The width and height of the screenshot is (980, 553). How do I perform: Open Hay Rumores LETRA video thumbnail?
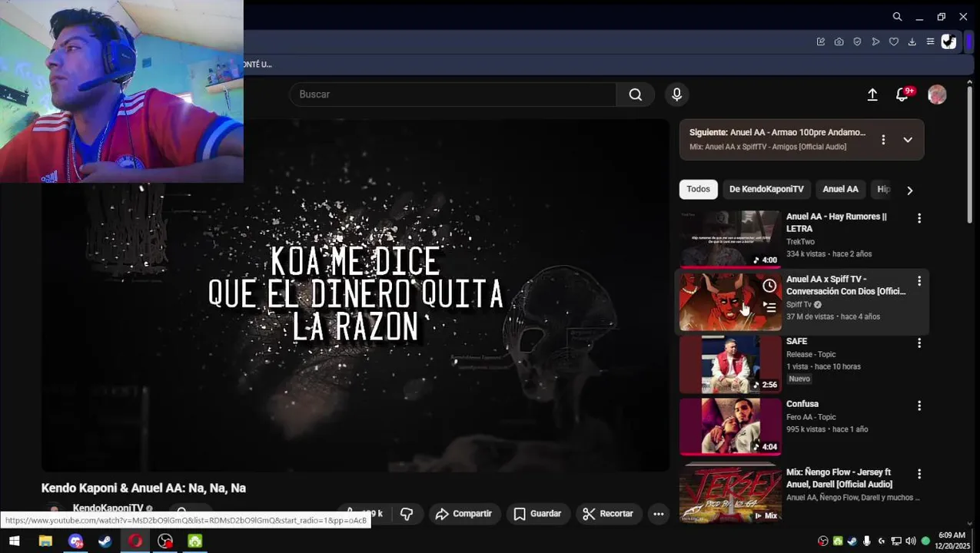click(730, 239)
